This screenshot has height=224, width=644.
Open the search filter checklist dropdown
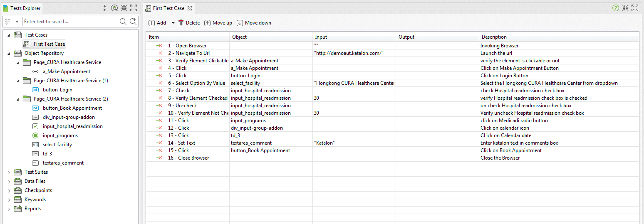coord(12,22)
